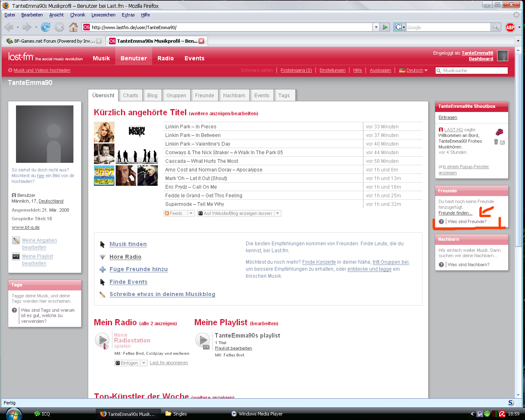Click the envelope icon in Shoutbox
Viewport: 525px width, 420px height.
click(x=502, y=142)
